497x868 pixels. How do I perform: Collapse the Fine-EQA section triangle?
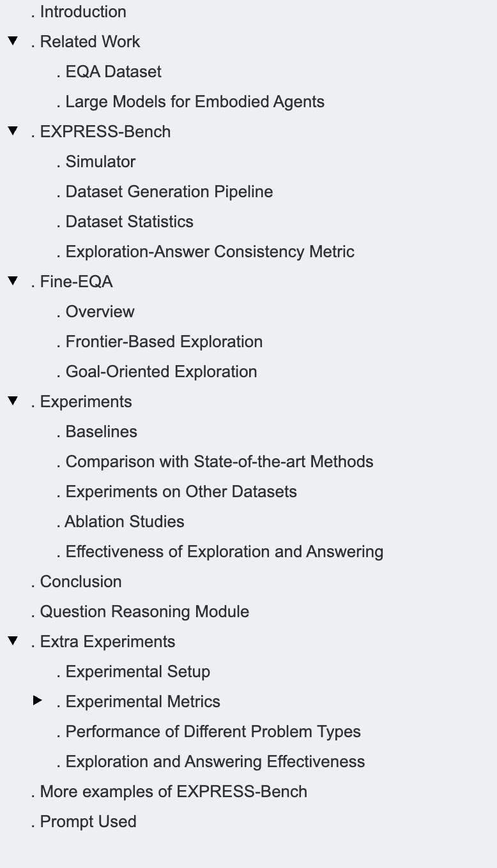coord(12,281)
